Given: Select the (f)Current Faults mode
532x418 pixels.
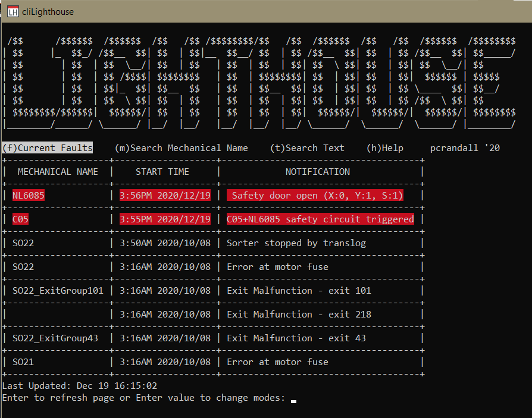Looking at the screenshot, I should coord(47,148).
